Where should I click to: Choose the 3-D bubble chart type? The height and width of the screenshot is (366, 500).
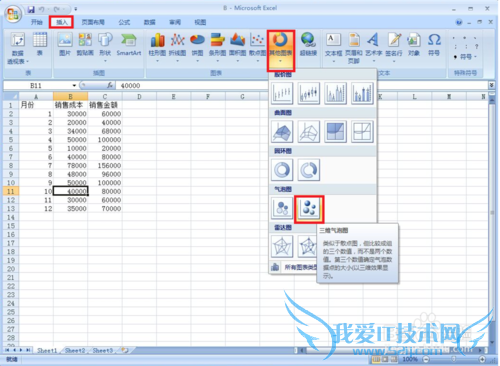point(309,208)
